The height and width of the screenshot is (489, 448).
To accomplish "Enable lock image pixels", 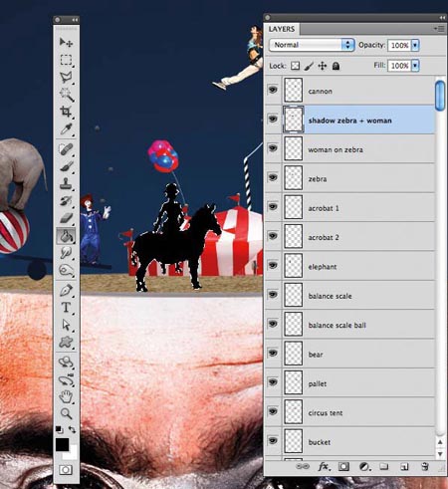I will click(309, 66).
